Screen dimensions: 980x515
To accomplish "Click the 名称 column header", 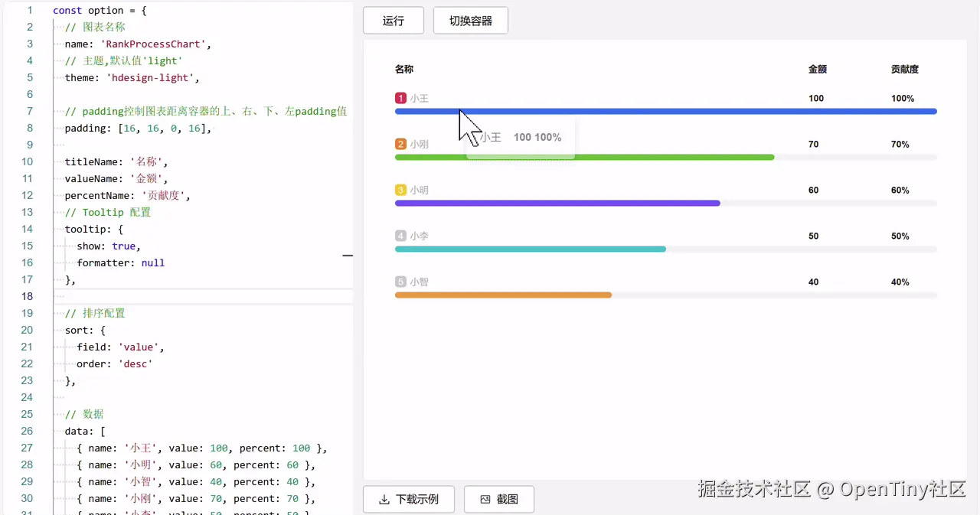I will pos(404,69).
